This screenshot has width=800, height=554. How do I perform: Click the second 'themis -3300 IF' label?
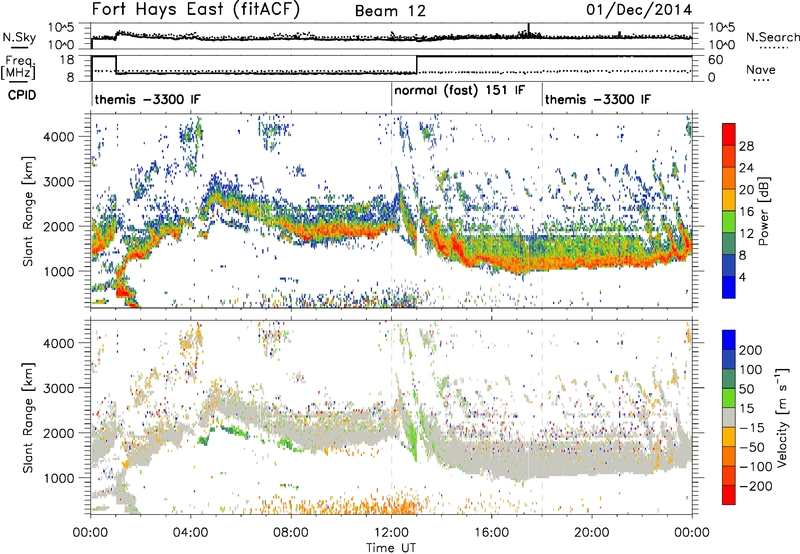pos(598,99)
